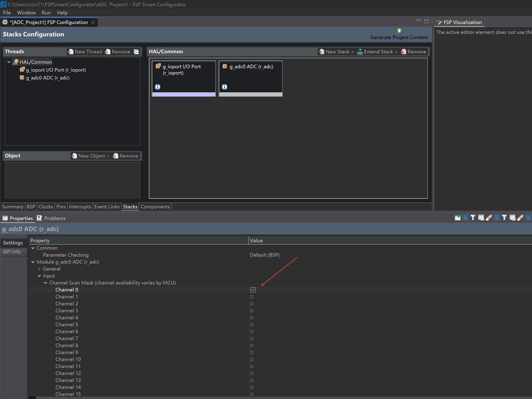
Task: Collapse the Channel Scan Mask group
Action: pos(45,283)
